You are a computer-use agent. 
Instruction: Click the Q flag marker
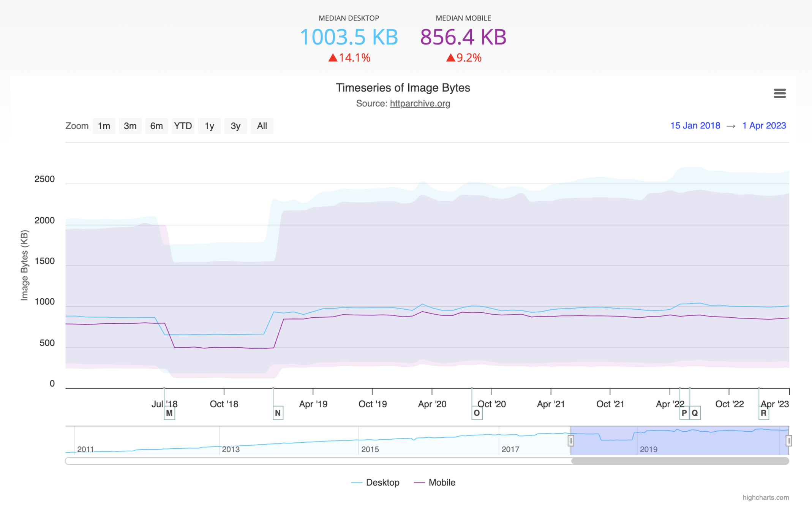pos(695,413)
